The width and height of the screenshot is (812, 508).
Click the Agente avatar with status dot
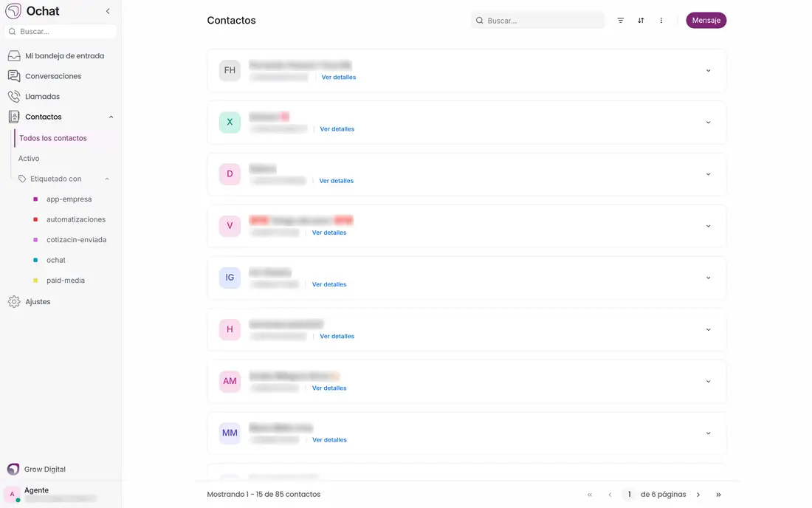point(13,494)
